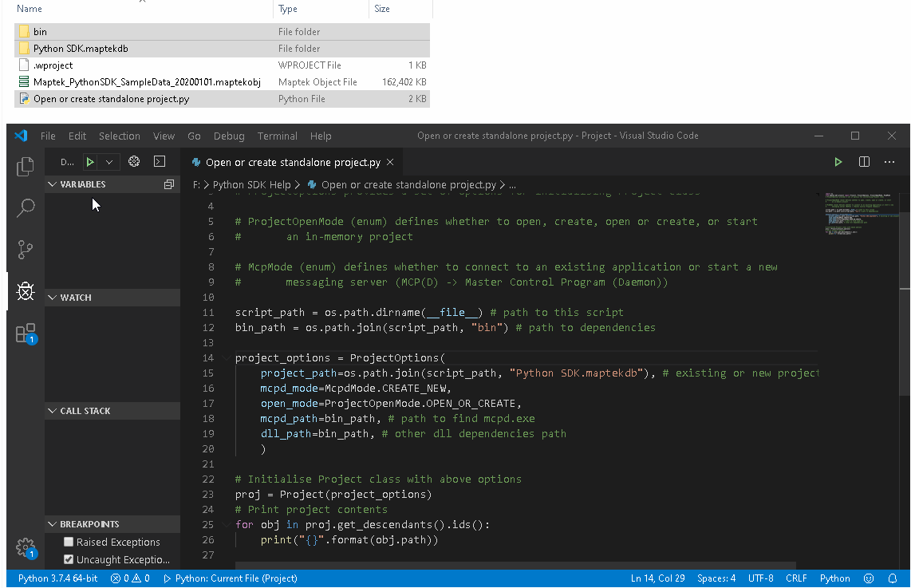Open the Explorer view in activity bar
Viewport: 911px width, 588px height.
[25, 167]
